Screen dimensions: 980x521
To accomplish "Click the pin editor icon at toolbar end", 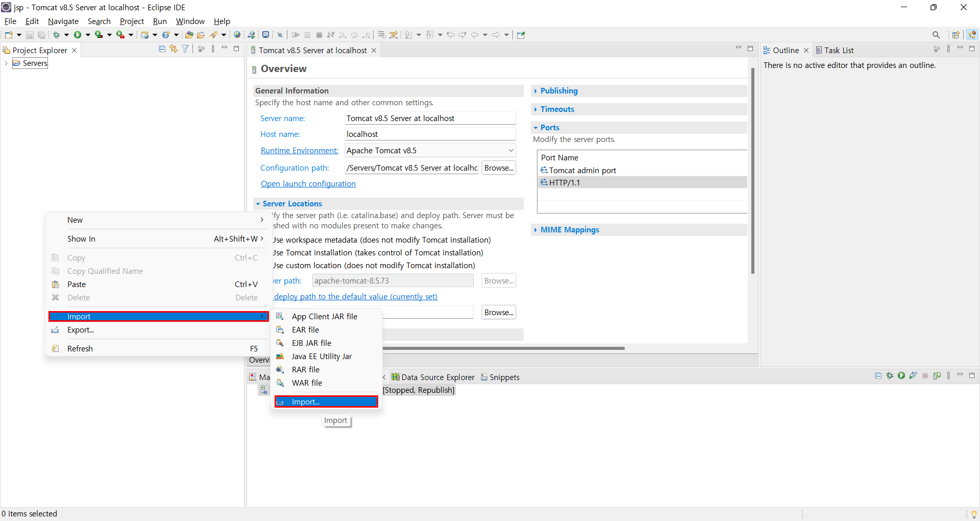I will tap(521, 35).
